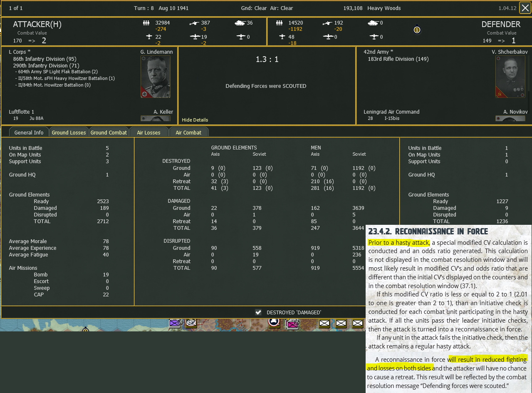Viewport: 532px width, 393px height.
Task: Click the Axis infantry men losses icon
Action: tap(146, 23)
